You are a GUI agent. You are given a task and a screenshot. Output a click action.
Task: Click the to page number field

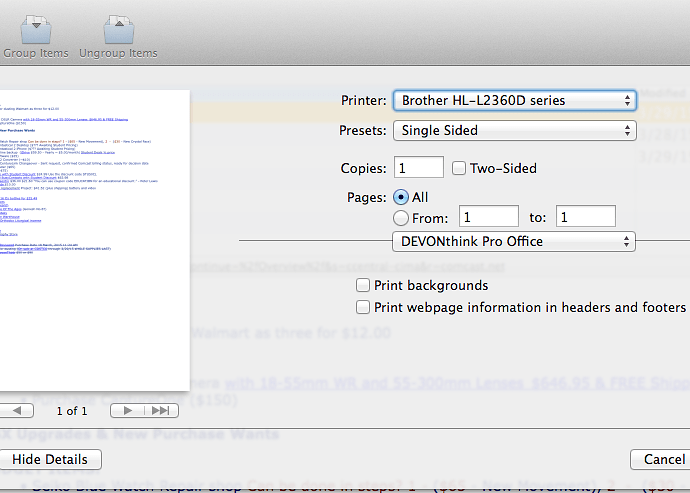coord(586,217)
